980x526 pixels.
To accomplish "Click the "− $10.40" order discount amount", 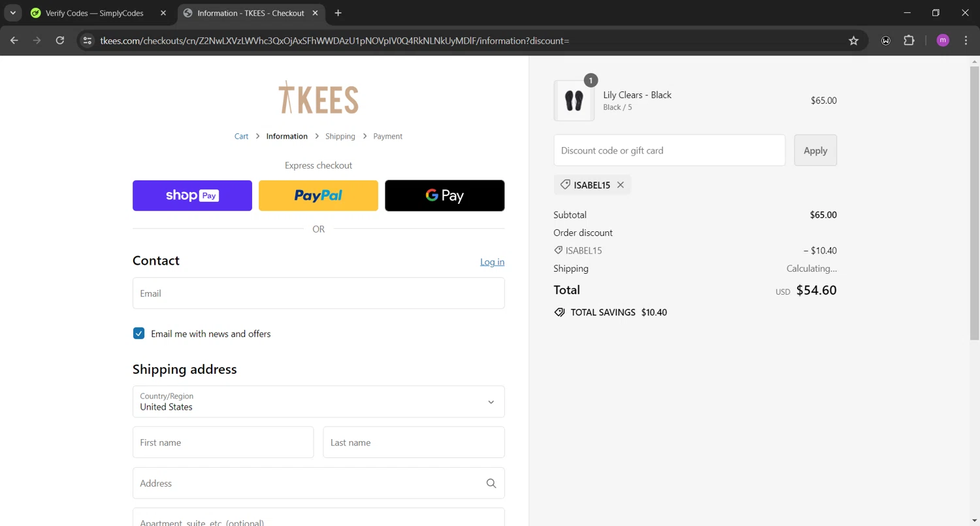I will click(x=820, y=250).
